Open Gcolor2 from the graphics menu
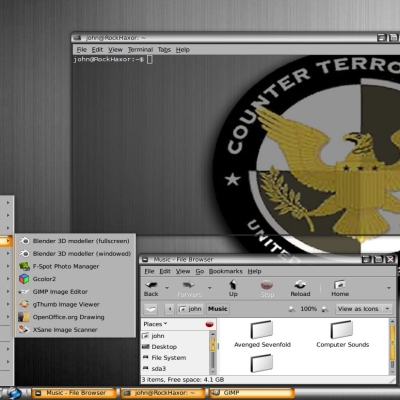 click(75, 279)
